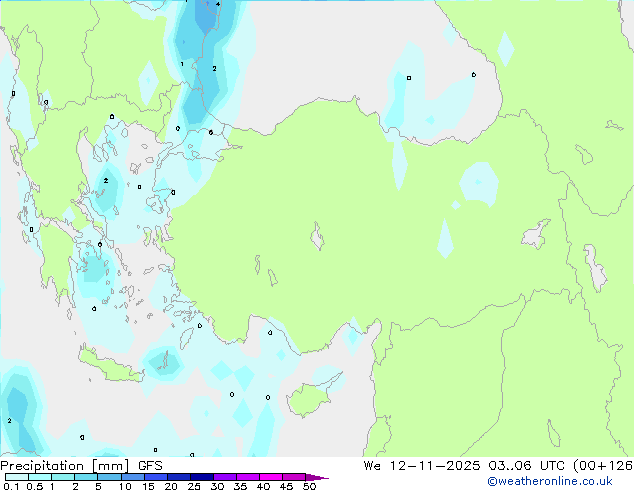Click the 0.1–0.5 mm palest legend swatch
634x490 pixels.
17,477
